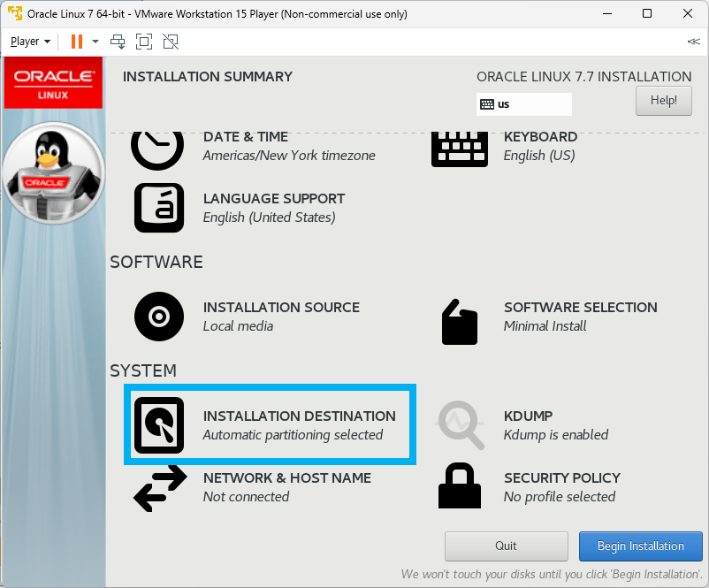Click the 'Local media' text
The width and height of the screenshot is (709, 588).
(238, 326)
